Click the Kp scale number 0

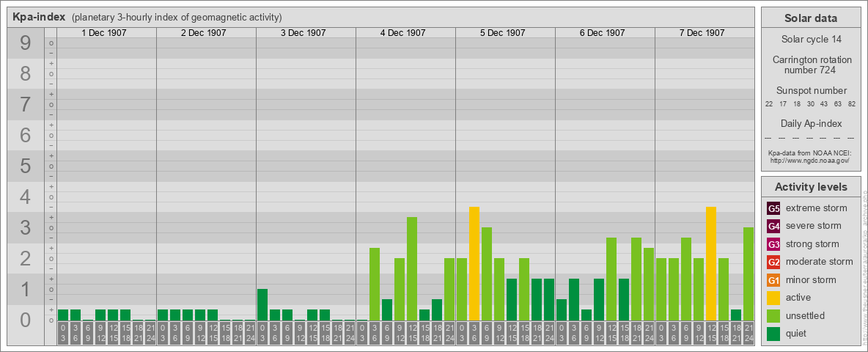[x=26, y=320]
